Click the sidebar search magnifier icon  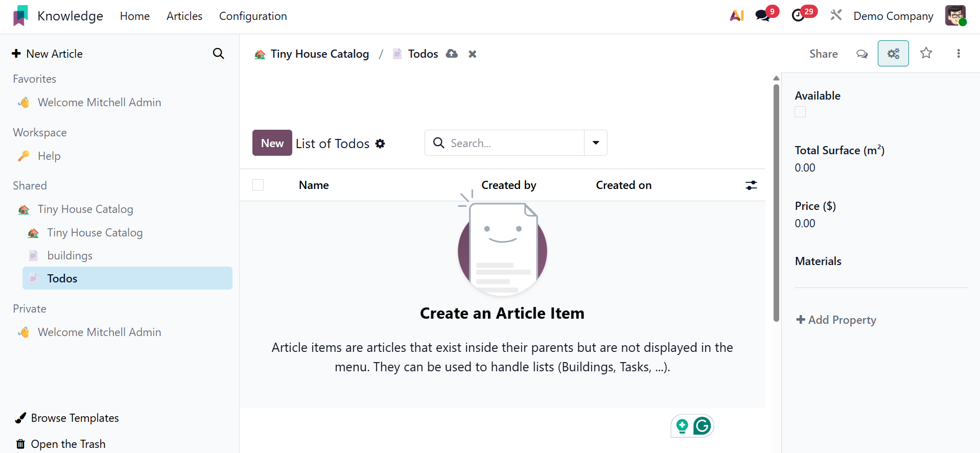[218, 54]
